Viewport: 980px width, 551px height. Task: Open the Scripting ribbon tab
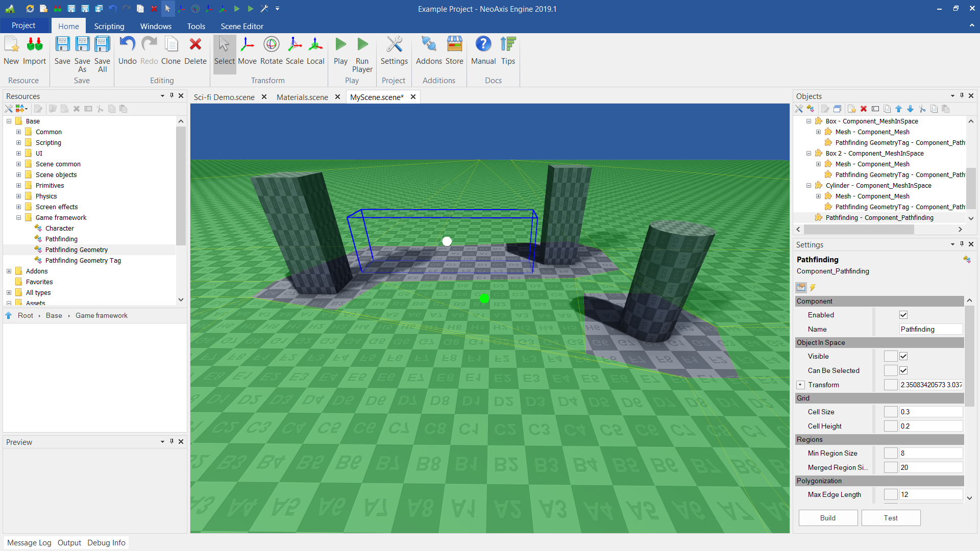pyautogui.click(x=109, y=26)
